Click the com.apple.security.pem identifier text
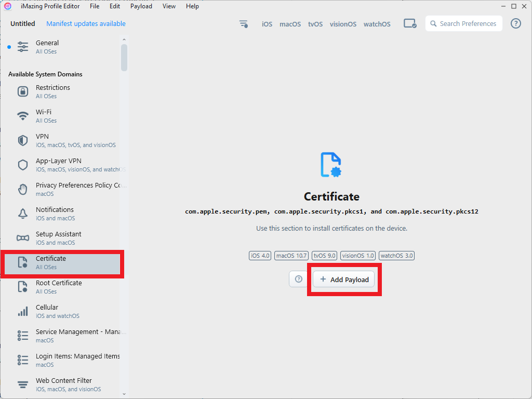Viewport: 532px width, 399px height. click(x=225, y=211)
